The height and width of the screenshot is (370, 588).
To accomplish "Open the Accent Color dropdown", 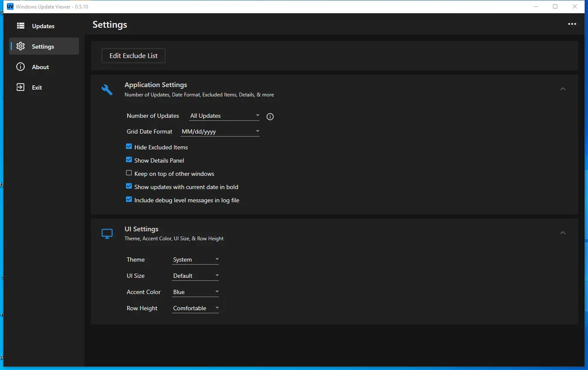I will point(195,292).
